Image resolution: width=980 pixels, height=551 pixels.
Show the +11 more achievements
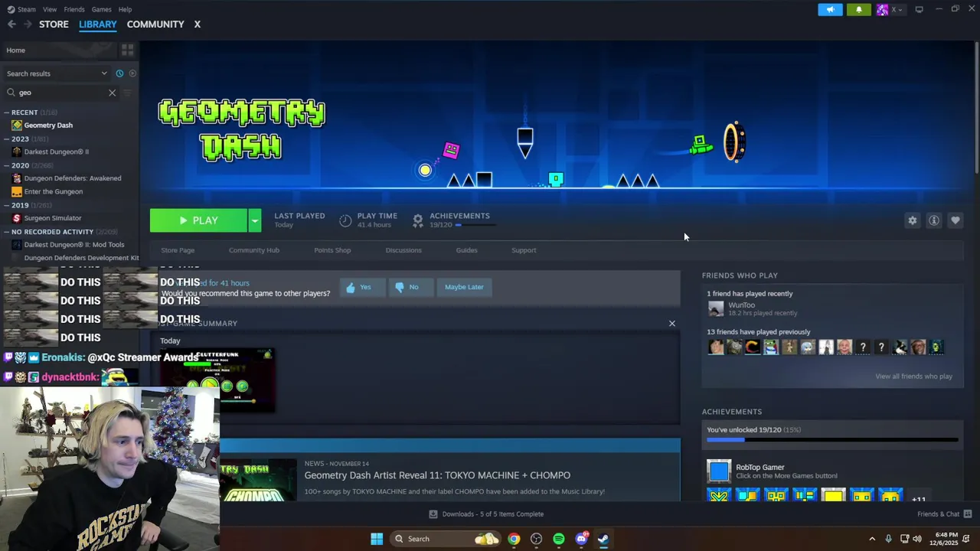click(x=919, y=499)
